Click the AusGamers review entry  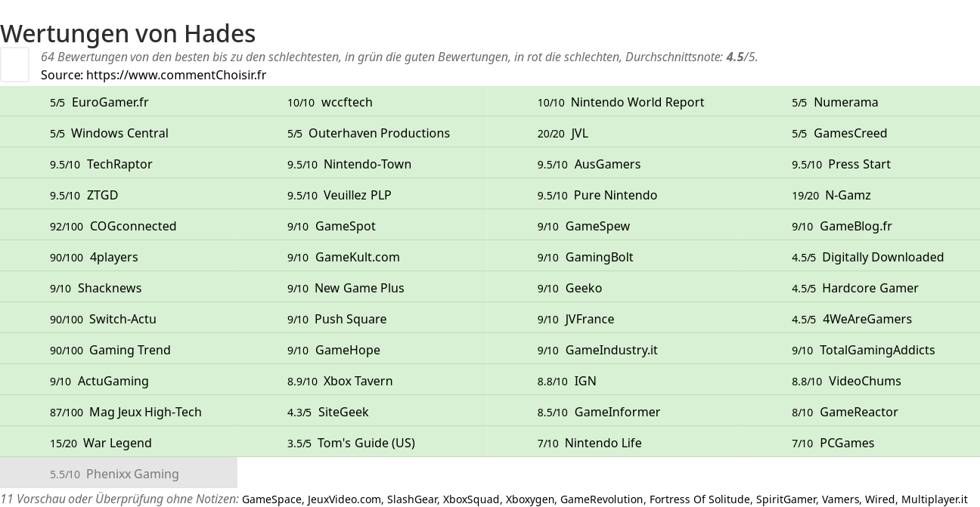click(x=589, y=164)
